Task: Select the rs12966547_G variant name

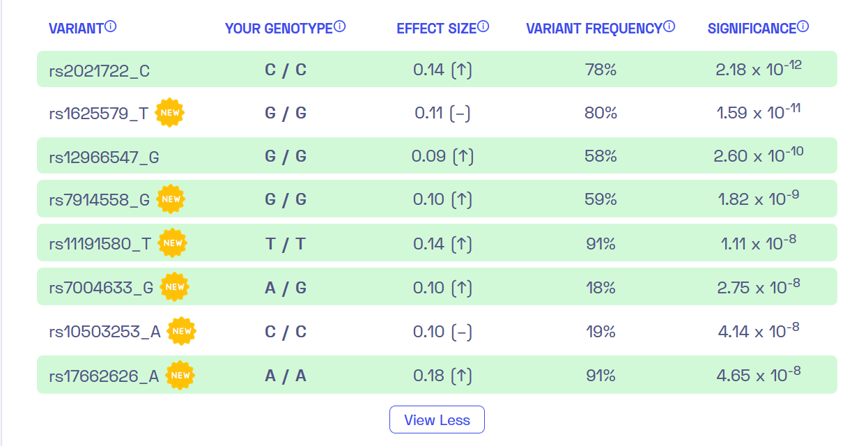Action: [x=104, y=157]
